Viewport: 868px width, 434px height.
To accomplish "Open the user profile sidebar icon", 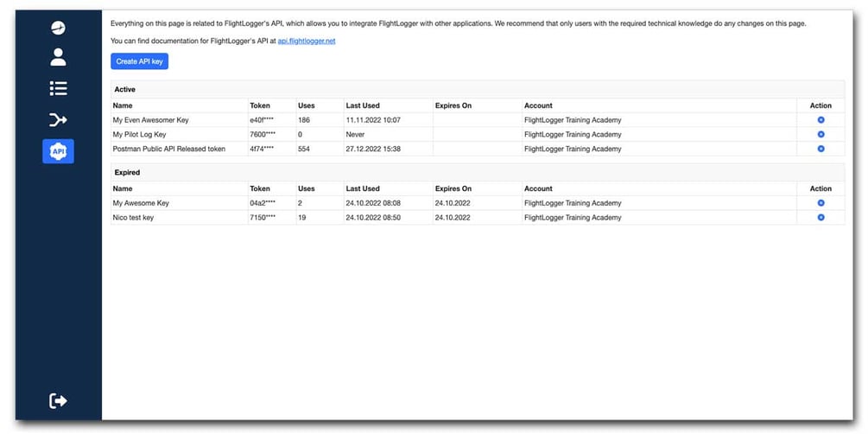I will 58,57.
